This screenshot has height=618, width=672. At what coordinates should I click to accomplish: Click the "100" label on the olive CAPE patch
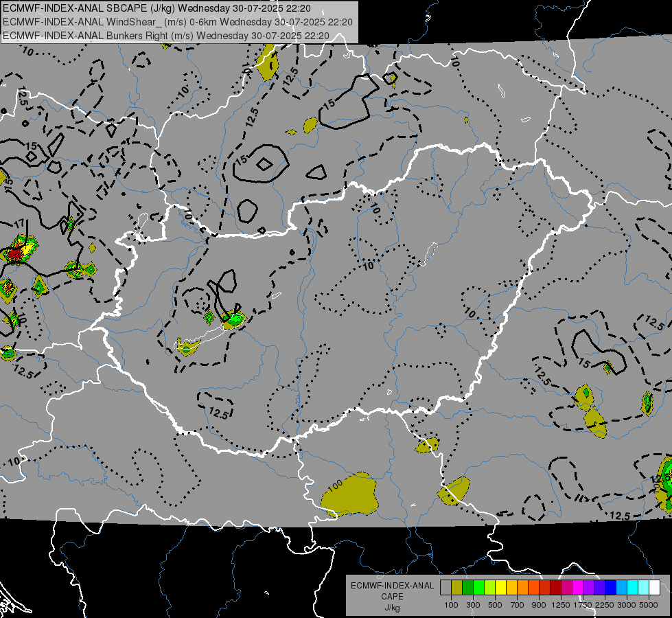point(336,485)
